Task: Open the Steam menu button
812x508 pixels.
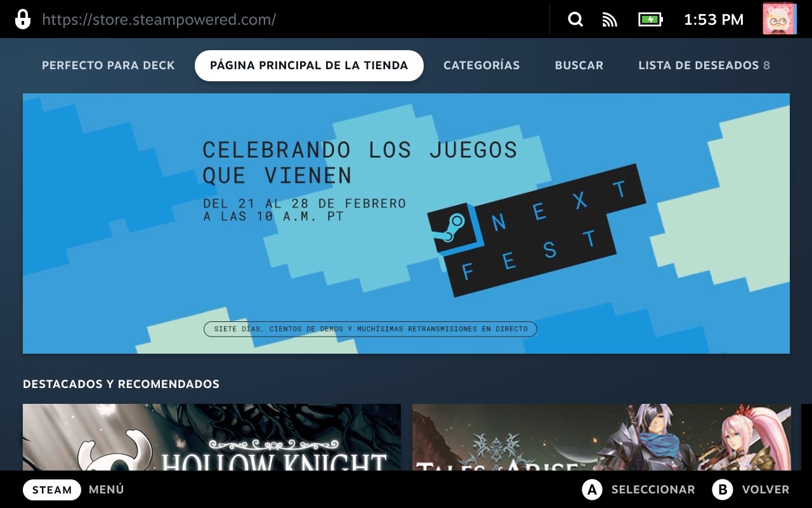Action: click(52, 490)
